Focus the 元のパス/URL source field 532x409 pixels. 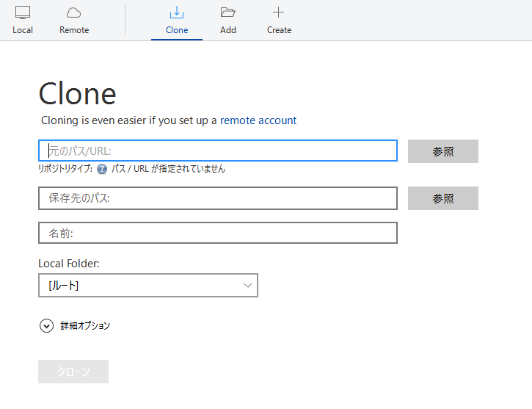218,151
